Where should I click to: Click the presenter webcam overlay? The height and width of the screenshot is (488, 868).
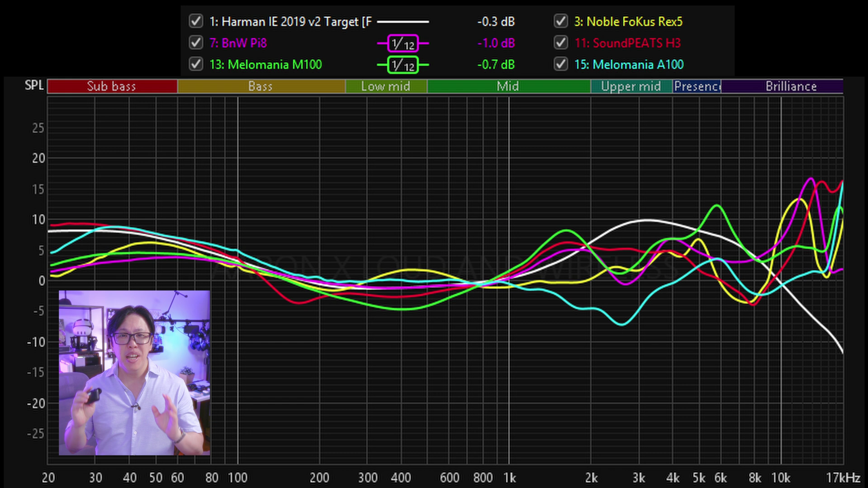click(x=134, y=373)
